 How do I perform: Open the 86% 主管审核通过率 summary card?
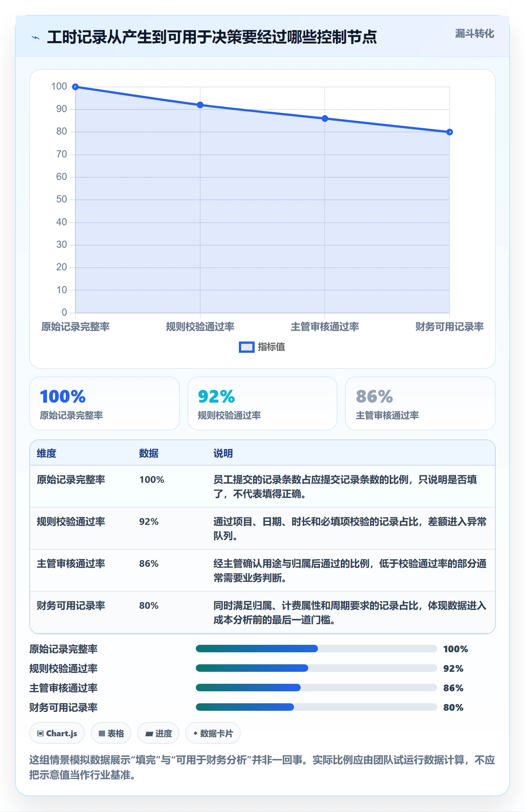420,403
